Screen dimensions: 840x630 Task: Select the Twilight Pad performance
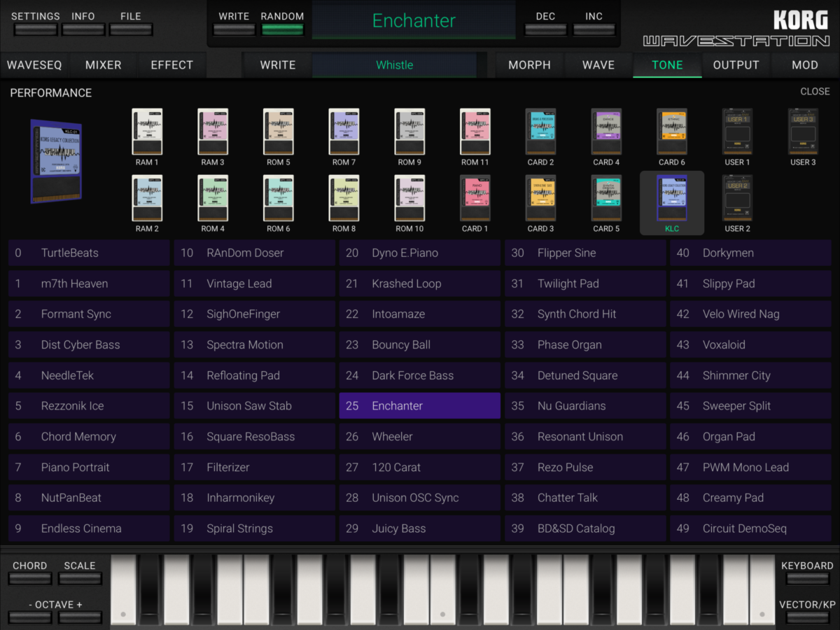[585, 283]
